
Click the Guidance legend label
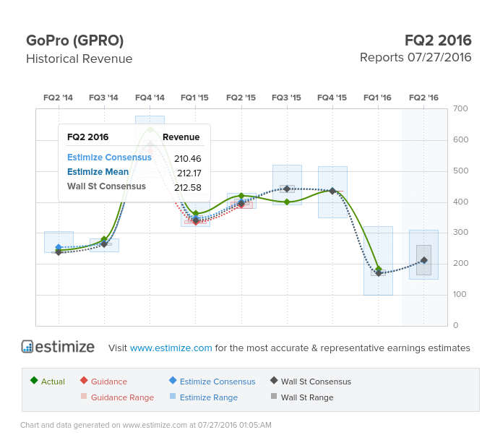[109, 382]
